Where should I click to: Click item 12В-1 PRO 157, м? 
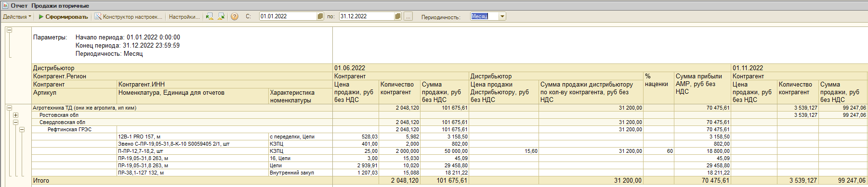pos(139,137)
